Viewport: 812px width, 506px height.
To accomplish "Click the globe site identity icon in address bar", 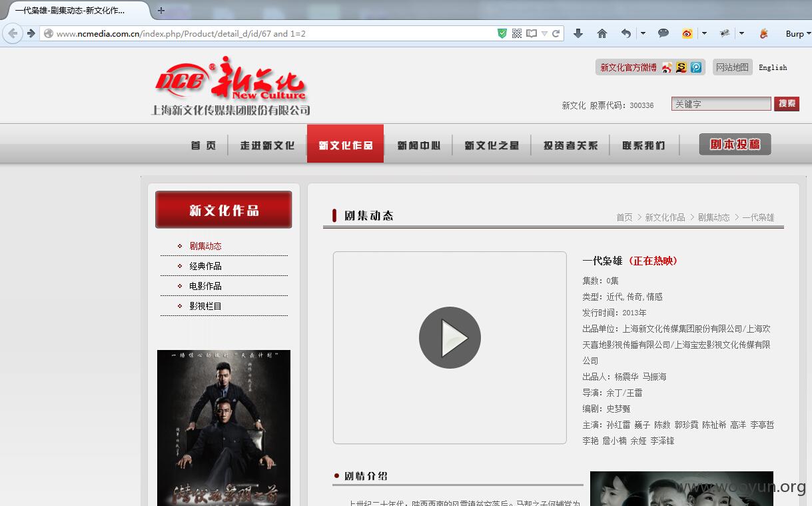I will tap(48, 33).
